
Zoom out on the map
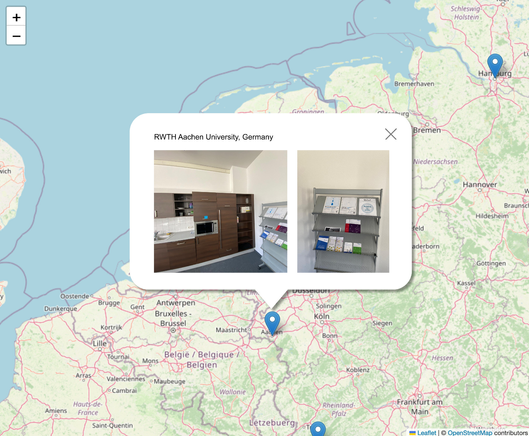click(16, 36)
